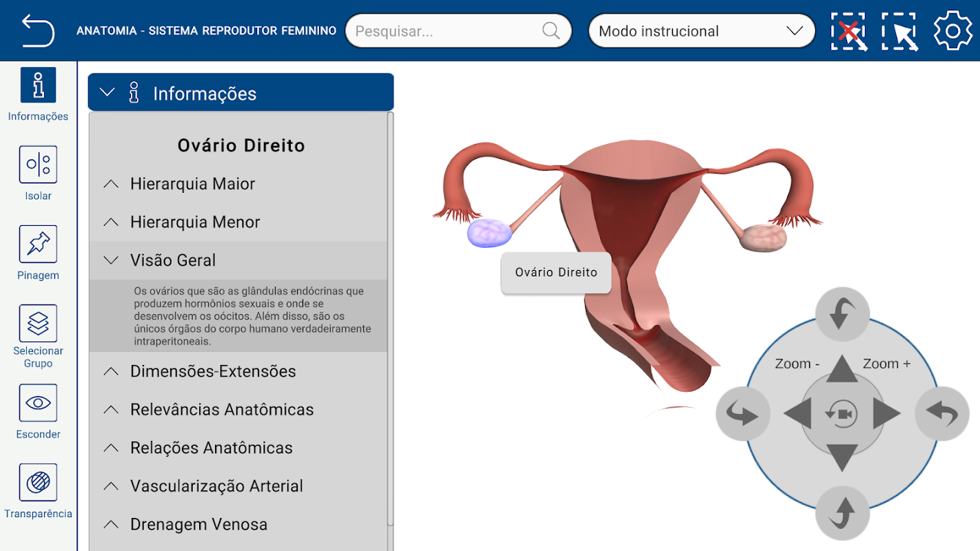Collapse the Informações panel header
Screen dimensions: 980x551
click(x=241, y=92)
